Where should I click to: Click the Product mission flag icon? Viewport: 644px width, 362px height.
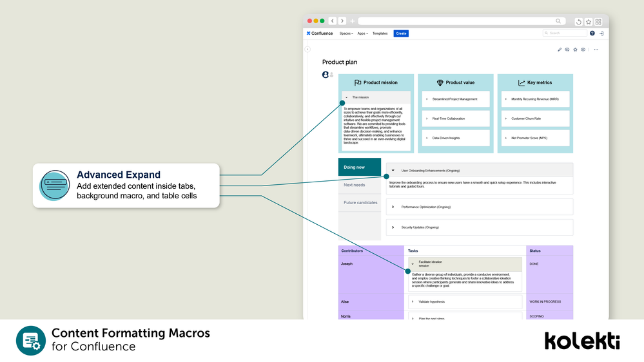click(x=358, y=82)
